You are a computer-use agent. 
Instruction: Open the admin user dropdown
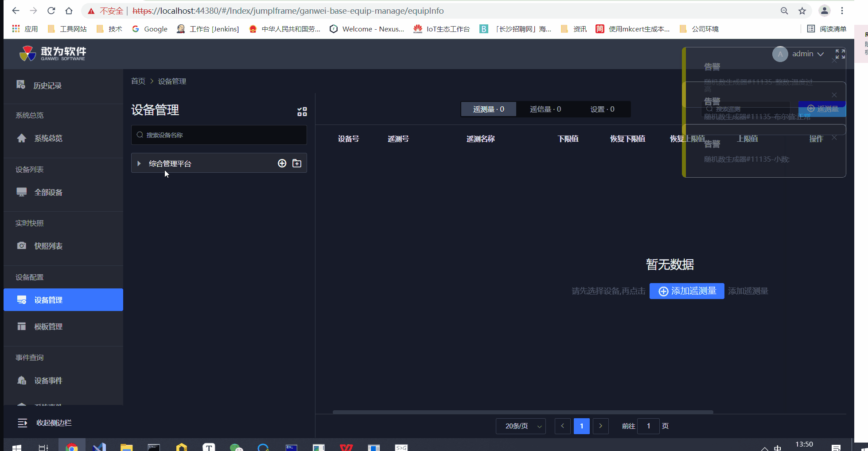[798, 54]
